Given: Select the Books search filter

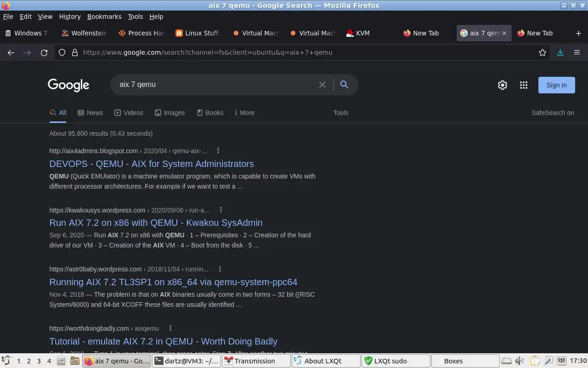Looking at the screenshot, I should click(x=210, y=113).
